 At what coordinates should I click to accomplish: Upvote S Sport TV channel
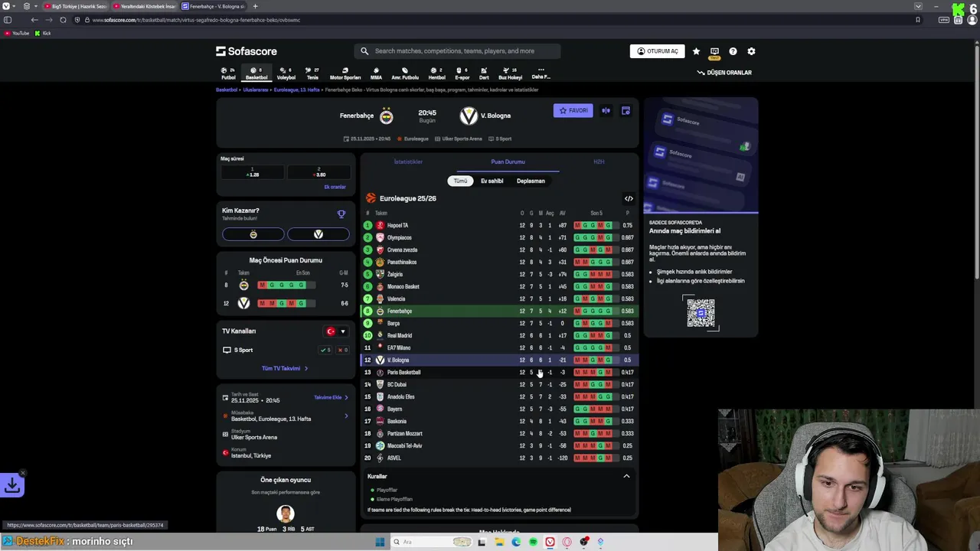(x=325, y=350)
